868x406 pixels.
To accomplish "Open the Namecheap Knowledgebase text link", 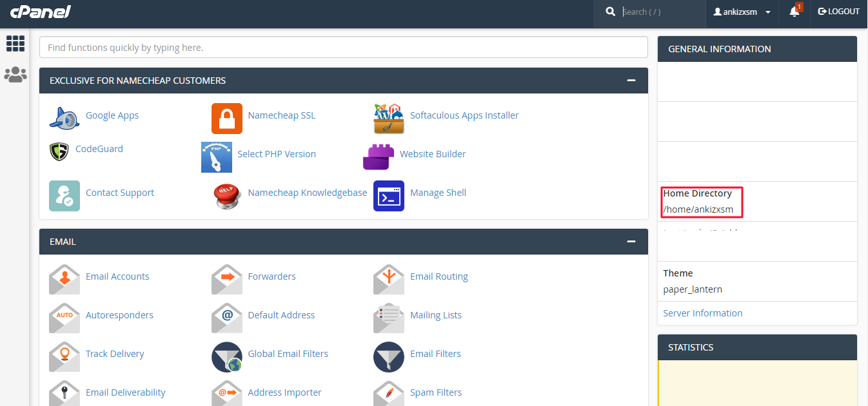I will (x=308, y=193).
